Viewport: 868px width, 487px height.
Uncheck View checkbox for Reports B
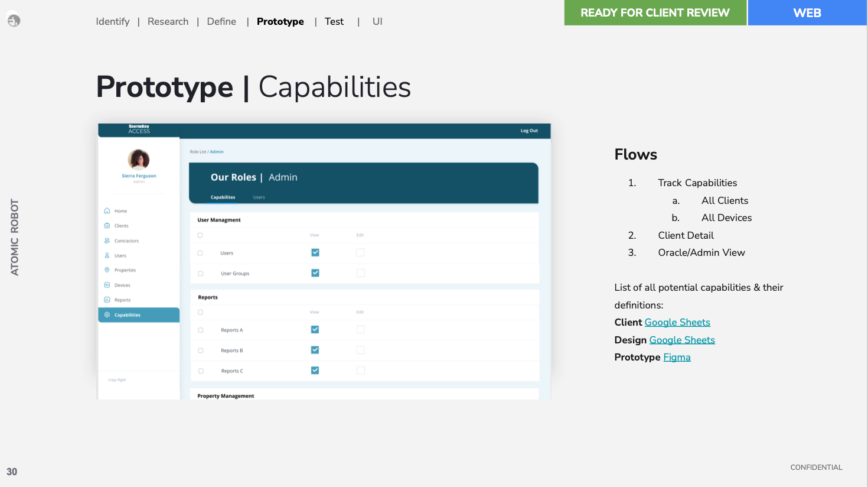coord(315,350)
